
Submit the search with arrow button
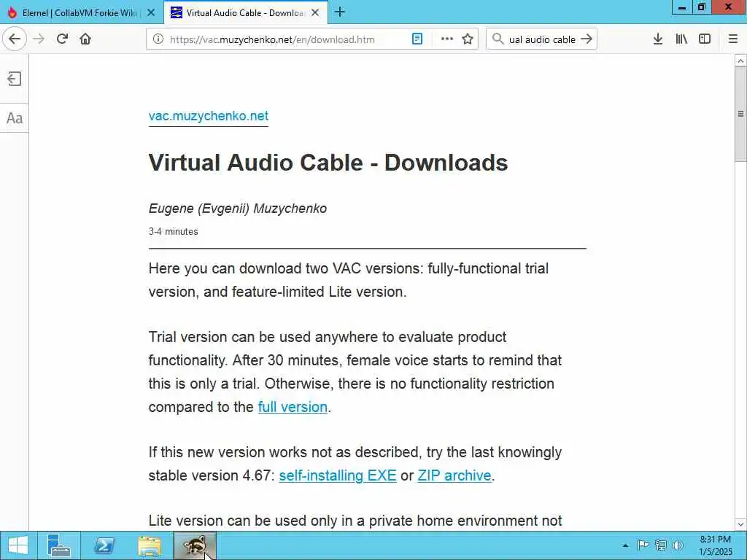(587, 39)
